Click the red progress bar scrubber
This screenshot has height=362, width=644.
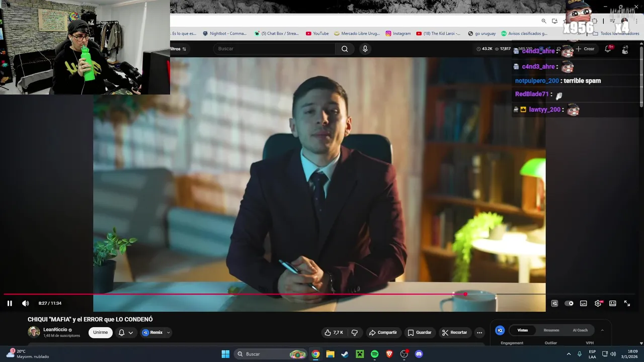coord(465,294)
